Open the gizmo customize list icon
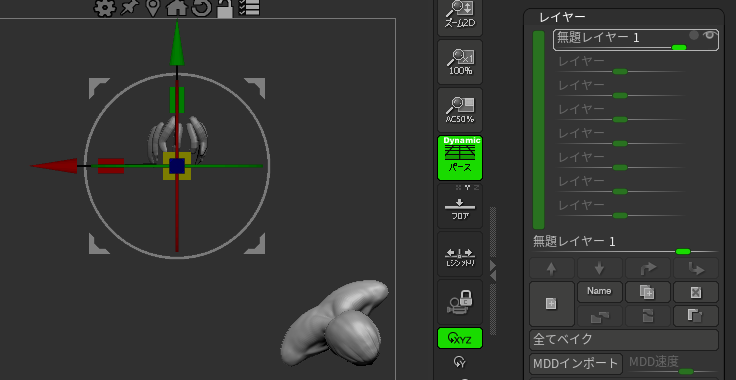This screenshot has height=380, width=736. click(249, 8)
